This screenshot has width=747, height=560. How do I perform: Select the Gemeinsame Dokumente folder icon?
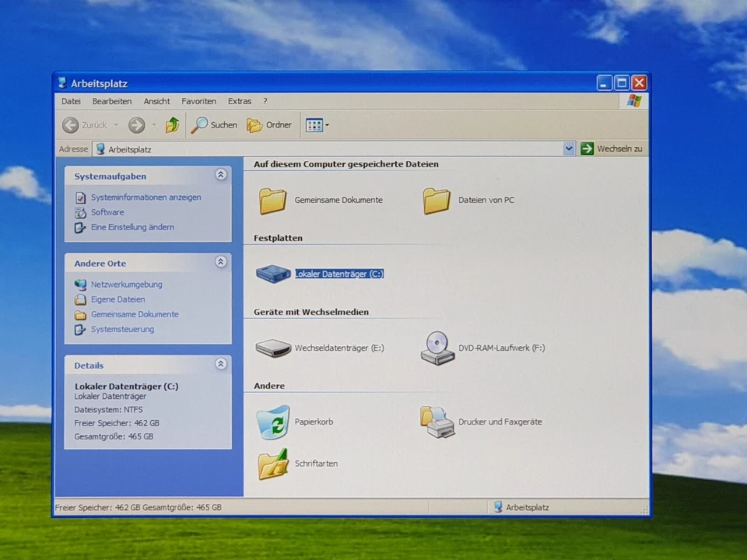[273, 201]
